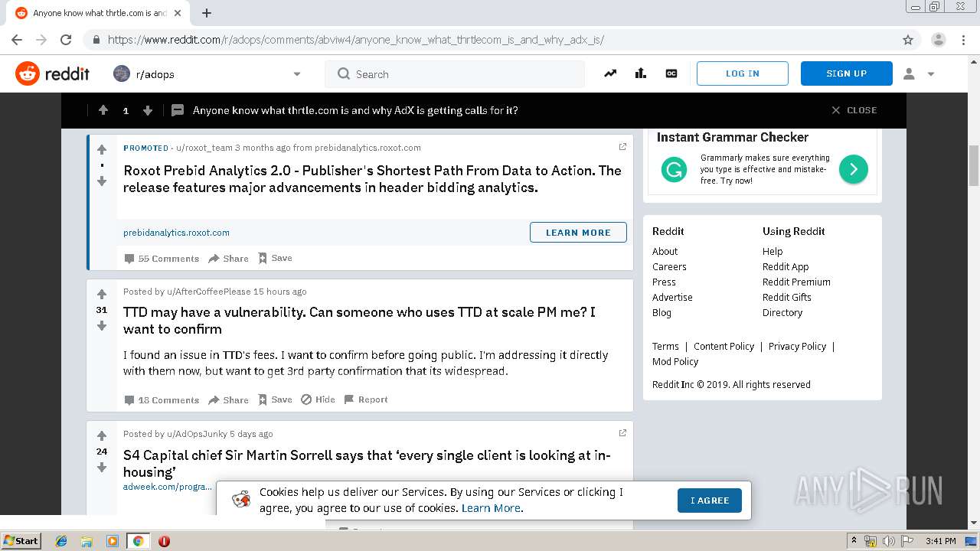Open the Popular trending arrow icon
Screen dimensions: 980x551
(610, 73)
